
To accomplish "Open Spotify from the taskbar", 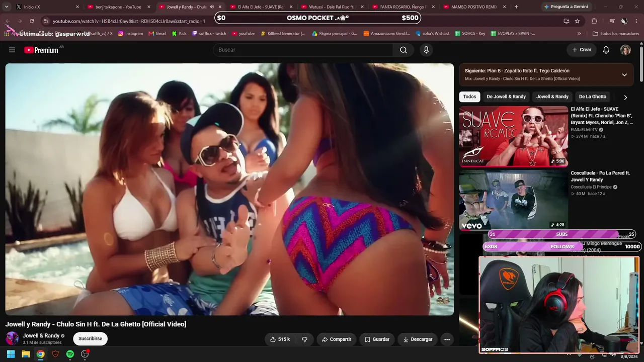I will [70, 354].
